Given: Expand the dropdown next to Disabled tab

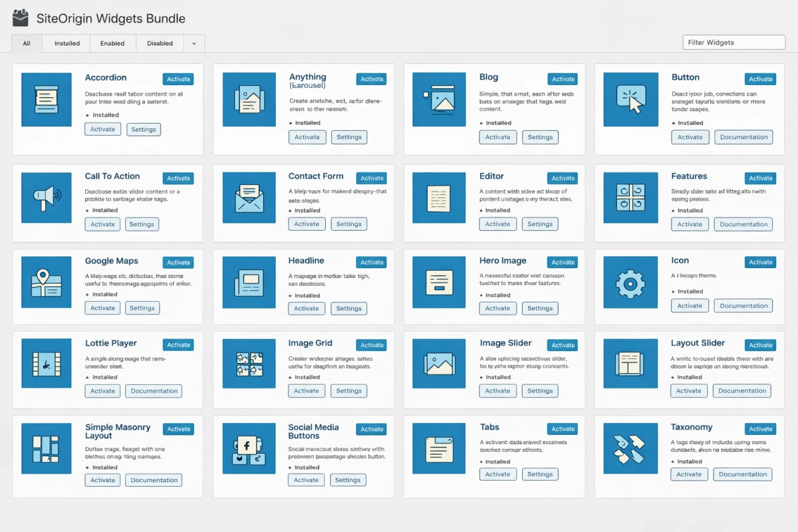Looking at the screenshot, I should 194,43.
